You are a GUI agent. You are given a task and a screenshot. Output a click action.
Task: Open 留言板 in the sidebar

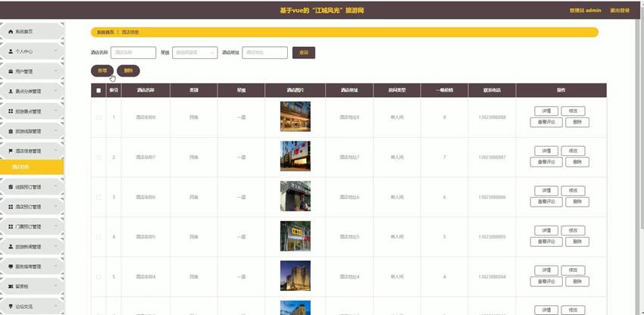click(x=32, y=286)
